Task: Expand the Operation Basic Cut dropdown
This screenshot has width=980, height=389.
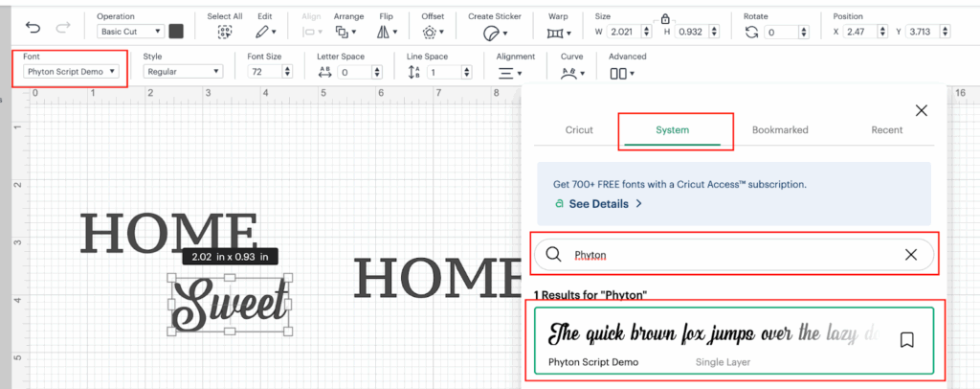Action: 130,32
